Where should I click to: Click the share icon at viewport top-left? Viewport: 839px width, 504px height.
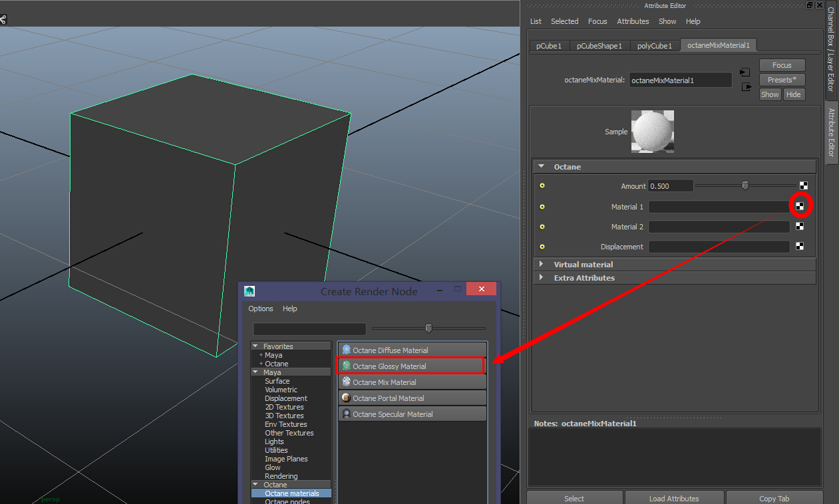tap(2, 19)
